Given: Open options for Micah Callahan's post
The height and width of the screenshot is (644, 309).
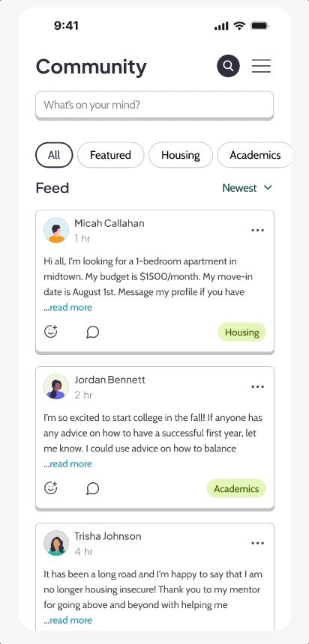Looking at the screenshot, I should [257, 231].
